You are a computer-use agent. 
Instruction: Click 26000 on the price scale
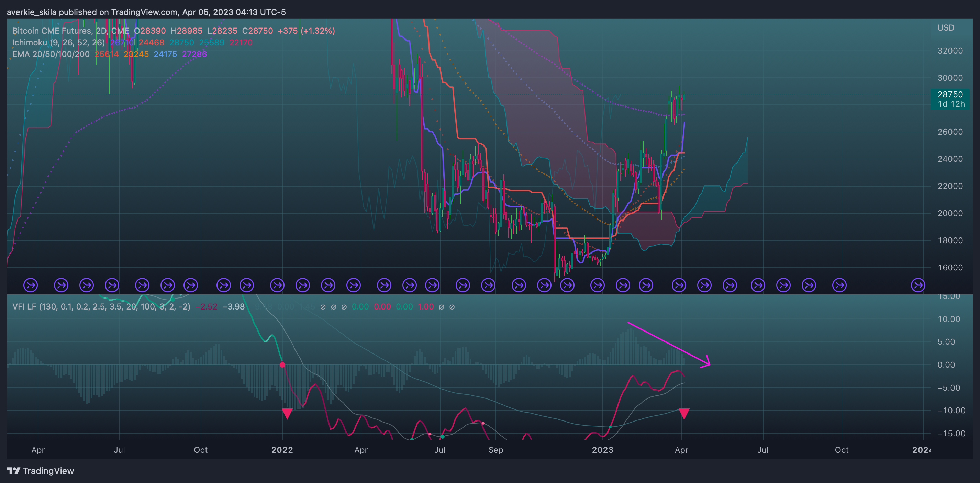click(950, 132)
